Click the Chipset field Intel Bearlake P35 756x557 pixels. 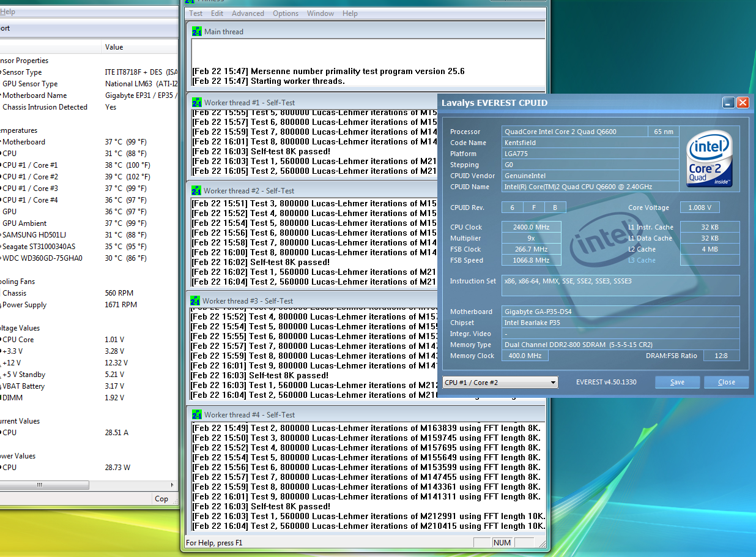click(x=621, y=323)
